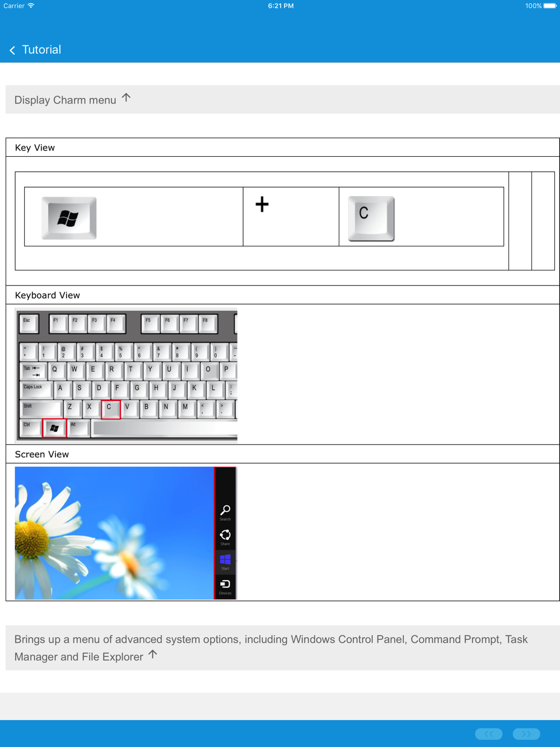The height and width of the screenshot is (747, 560).
Task: Tap the Search charm icon
Action: [x=225, y=512]
